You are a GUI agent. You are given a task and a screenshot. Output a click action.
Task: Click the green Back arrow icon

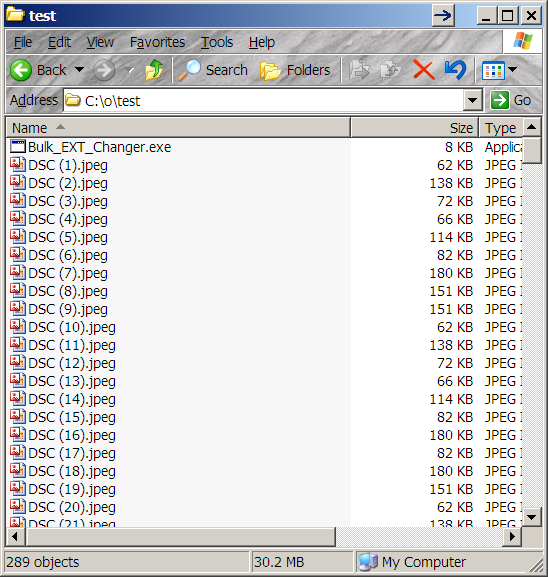(x=21, y=70)
